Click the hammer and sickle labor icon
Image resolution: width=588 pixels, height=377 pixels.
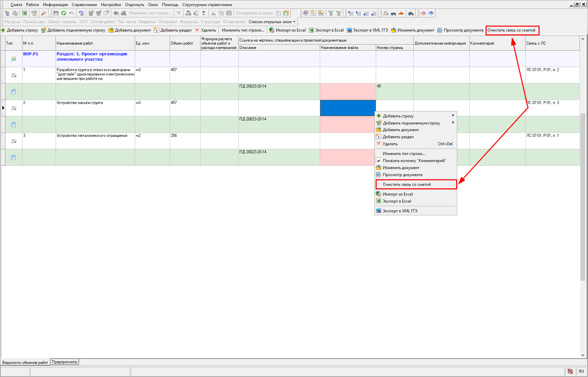(386, 13)
